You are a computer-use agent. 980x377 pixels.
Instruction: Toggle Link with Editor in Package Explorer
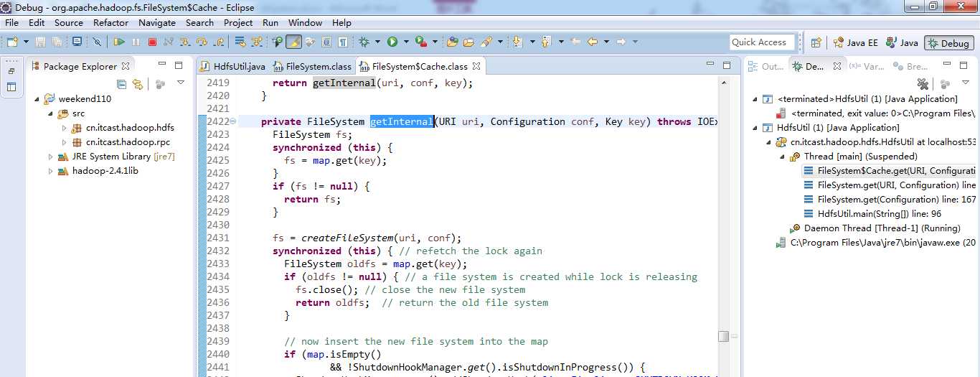point(136,84)
